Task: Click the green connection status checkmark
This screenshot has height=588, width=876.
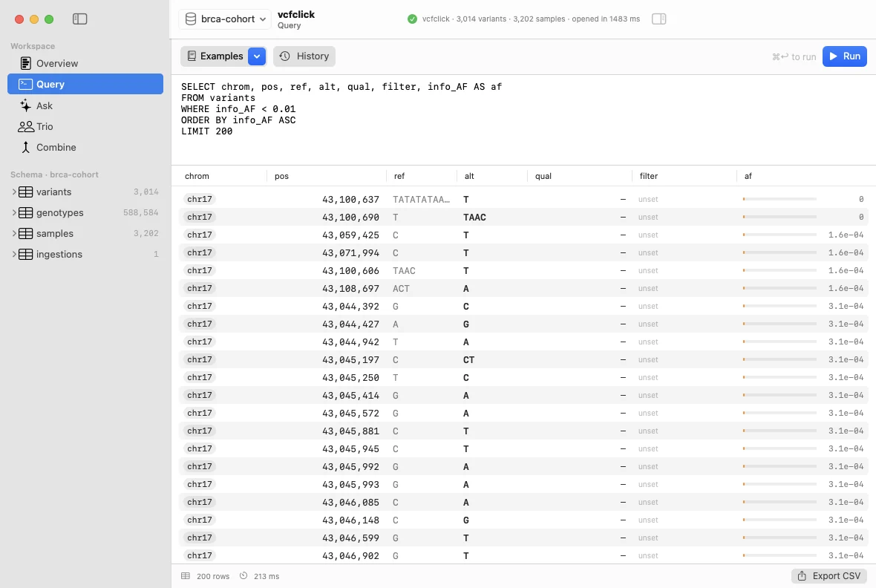Action: pos(412,19)
